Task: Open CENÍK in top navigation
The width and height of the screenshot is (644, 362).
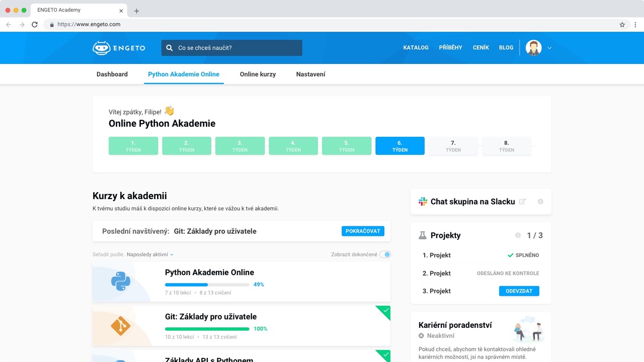Action: [x=481, y=48]
